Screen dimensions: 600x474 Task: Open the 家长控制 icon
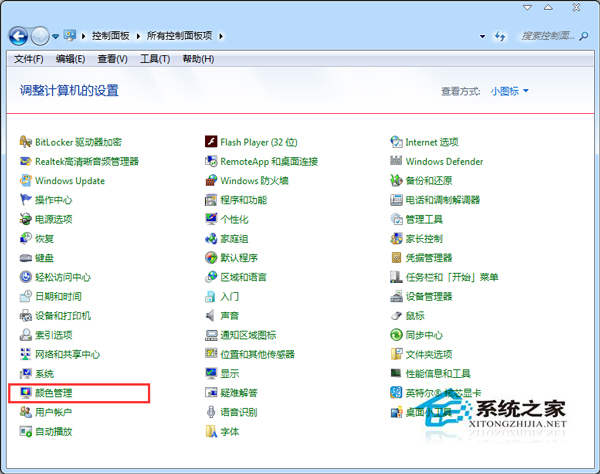[x=396, y=239]
